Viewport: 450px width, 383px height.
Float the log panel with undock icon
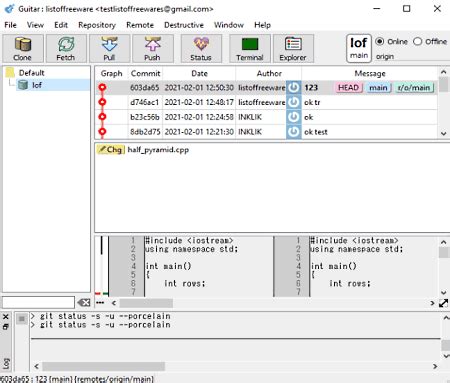point(6,327)
